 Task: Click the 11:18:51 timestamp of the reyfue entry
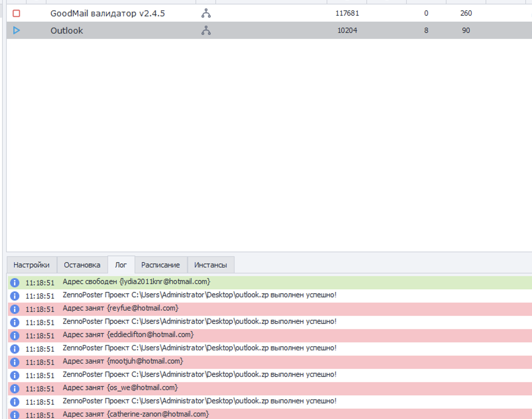point(40,309)
